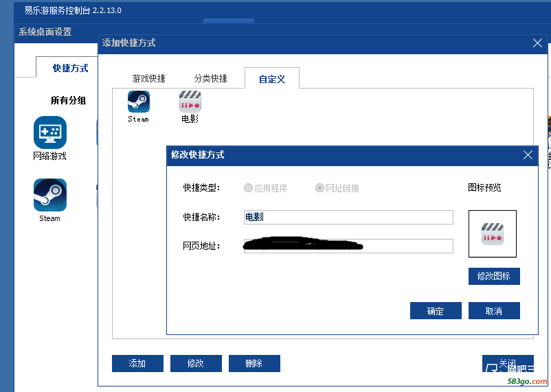Close the 添加快捷方式 window

click(x=537, y=43)
